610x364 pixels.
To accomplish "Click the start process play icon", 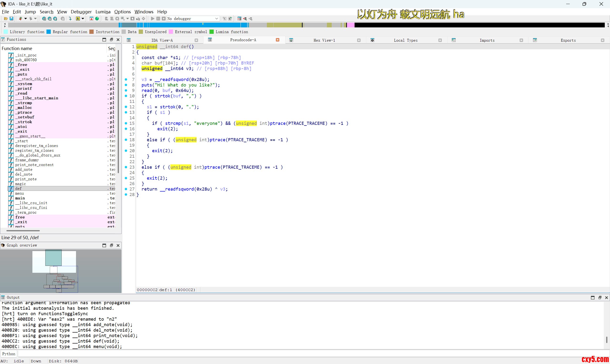I will [x=152, y=19].
